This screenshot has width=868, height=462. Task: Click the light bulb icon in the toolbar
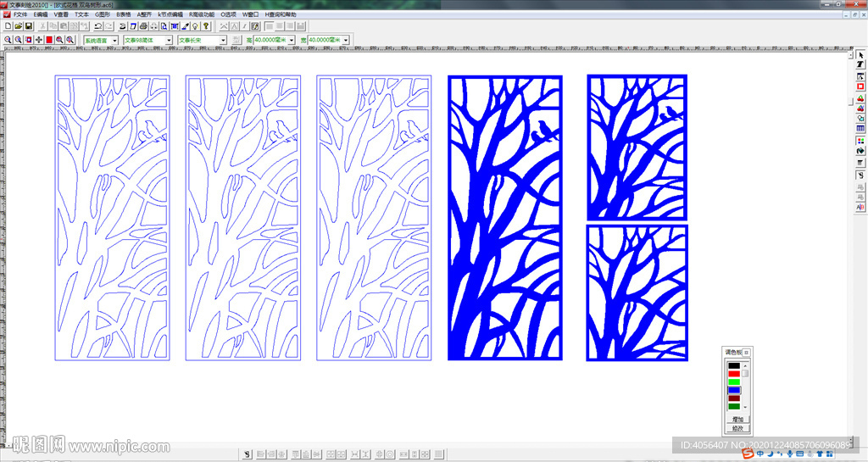(x=196, y=26)
